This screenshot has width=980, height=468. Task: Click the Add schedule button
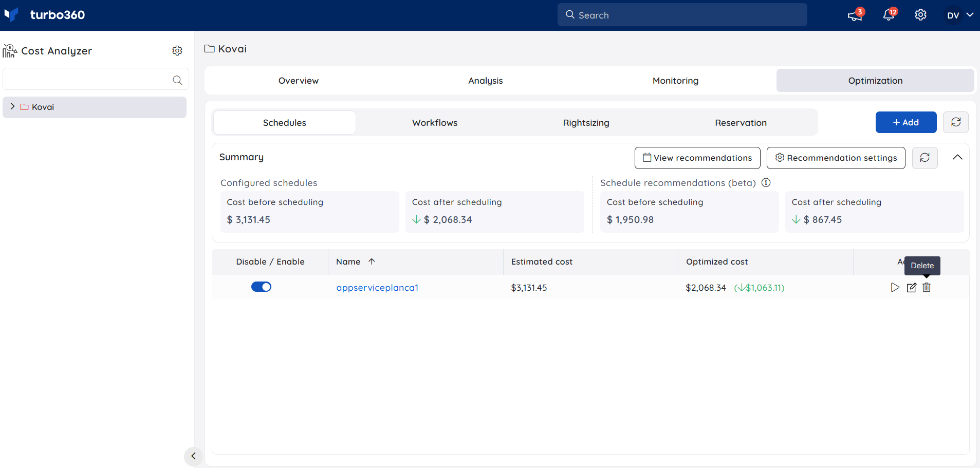(x=906, y=122)
